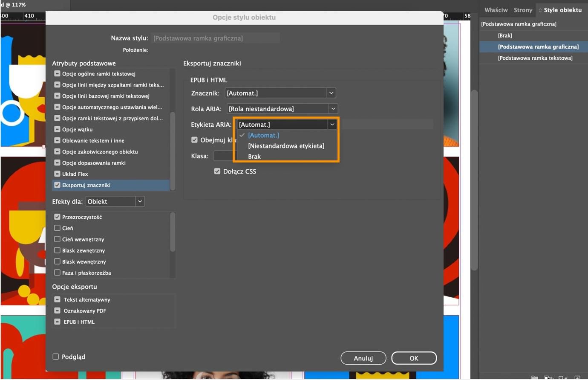
Task: Select Opcje zakotwiczonego obiektu row
Action: 111,151
